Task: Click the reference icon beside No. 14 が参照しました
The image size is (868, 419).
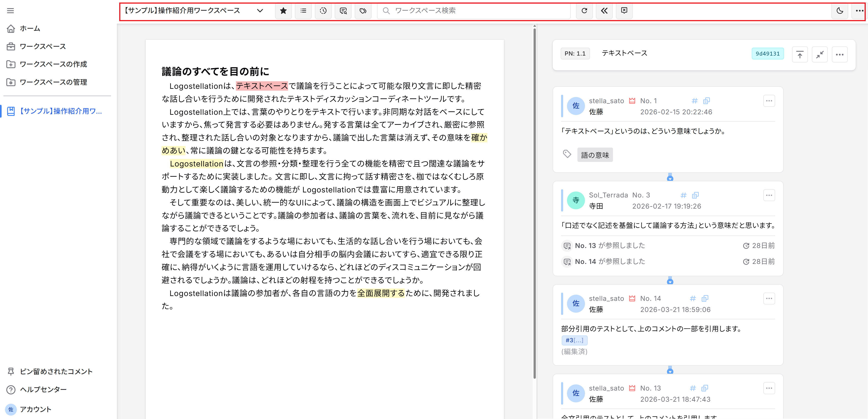Action: click(567, 261)
